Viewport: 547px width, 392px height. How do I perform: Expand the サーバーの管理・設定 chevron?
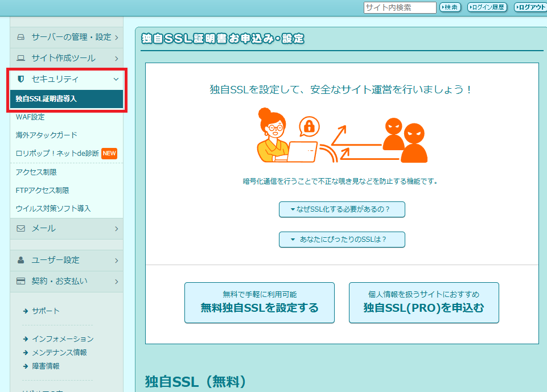coord(116,38)
